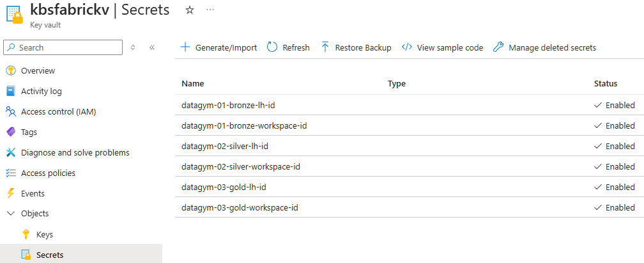
Task: Click the magnifier icon in Search box
Action: pos(12,47)
